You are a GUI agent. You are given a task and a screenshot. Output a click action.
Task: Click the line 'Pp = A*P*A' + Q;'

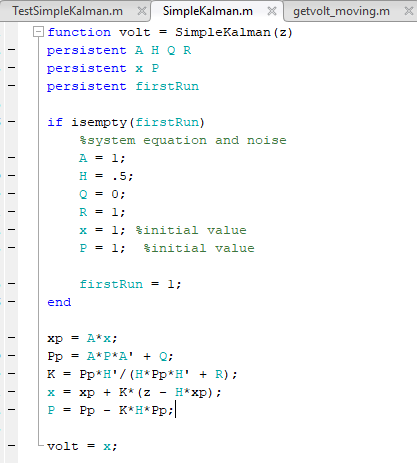110,356
